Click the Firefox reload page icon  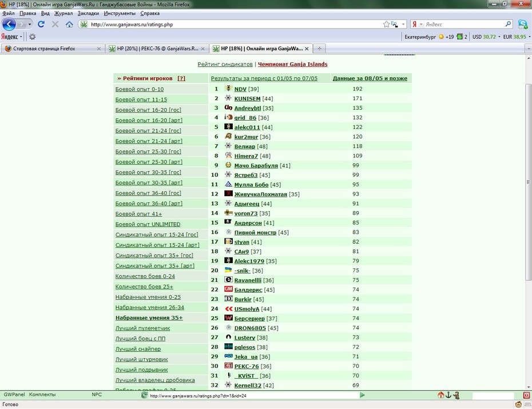pos(41,24)
